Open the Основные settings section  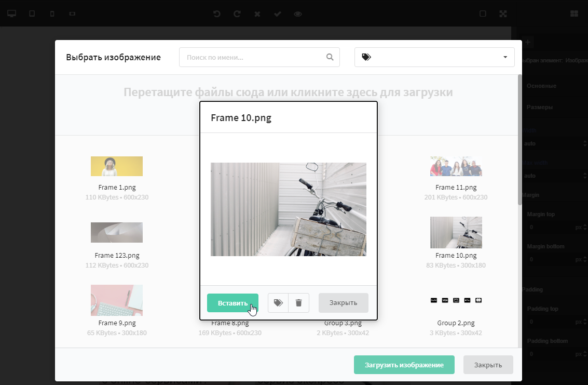coord(541,86)
